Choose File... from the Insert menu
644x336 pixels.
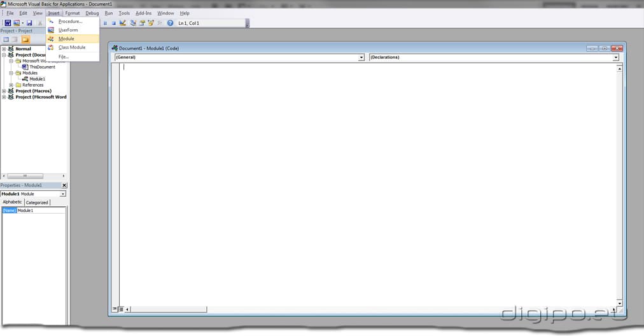coord(73,57)
